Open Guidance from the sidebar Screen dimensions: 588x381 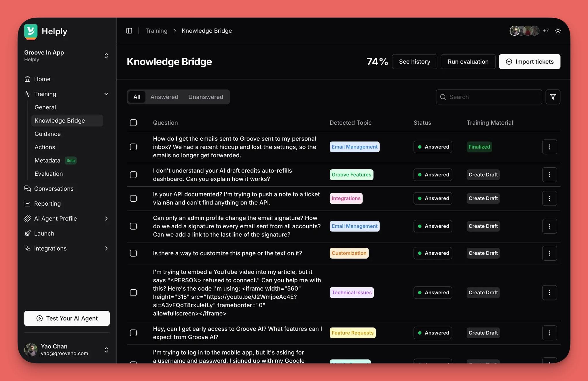coord(47,134)
